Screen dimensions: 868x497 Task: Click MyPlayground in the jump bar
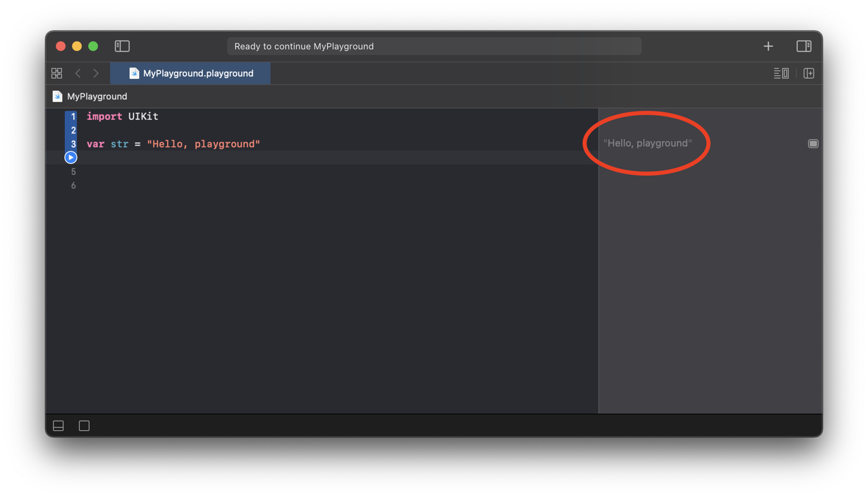pos(97,97)
